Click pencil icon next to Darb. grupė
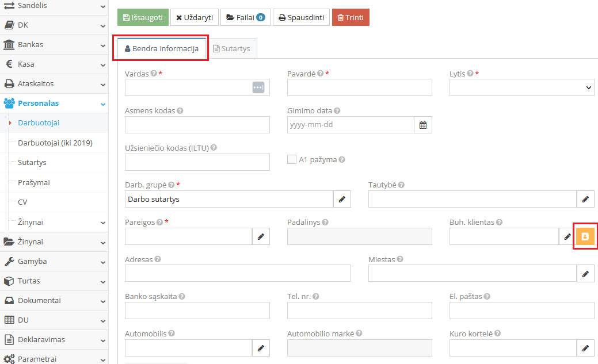The image size is (598, 364). click(342, 199)
